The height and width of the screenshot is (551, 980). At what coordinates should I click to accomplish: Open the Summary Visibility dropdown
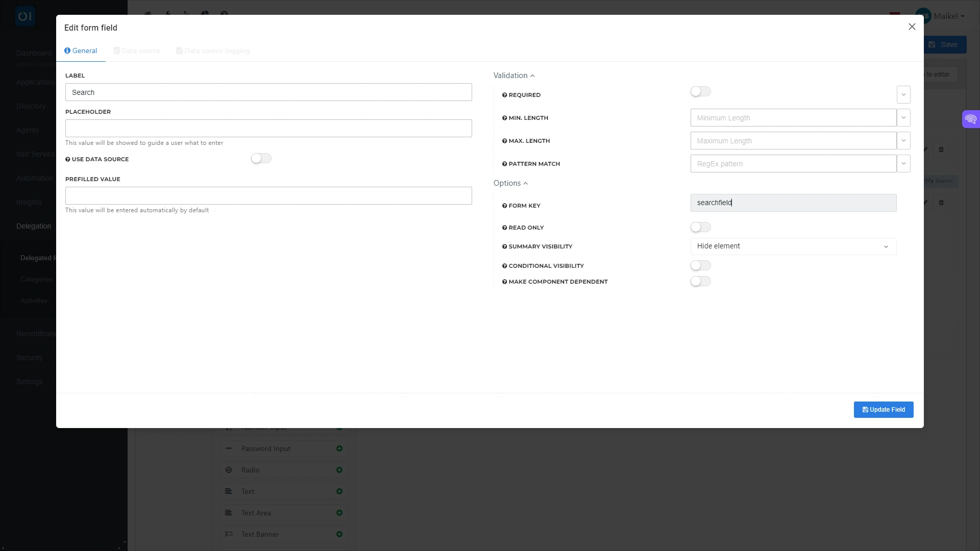point(793,246)
